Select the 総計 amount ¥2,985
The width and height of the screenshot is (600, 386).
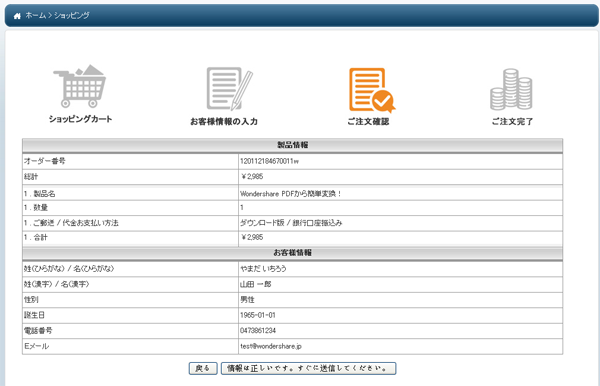252,177
